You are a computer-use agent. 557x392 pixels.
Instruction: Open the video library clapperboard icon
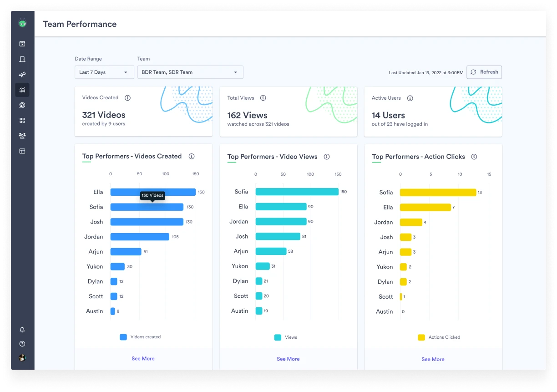click(x=22, y=44)
